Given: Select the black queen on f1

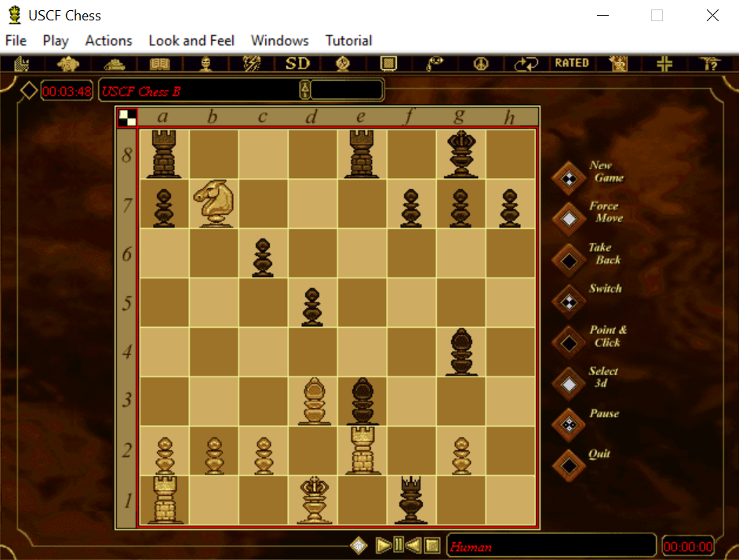Looking at the screenshot, I should [411, 500].
